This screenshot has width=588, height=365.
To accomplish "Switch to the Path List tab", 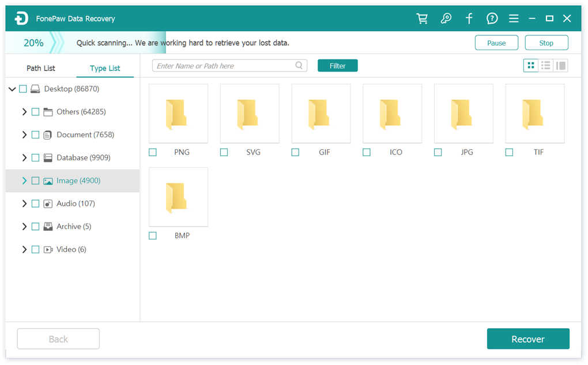I will point(41,68).
